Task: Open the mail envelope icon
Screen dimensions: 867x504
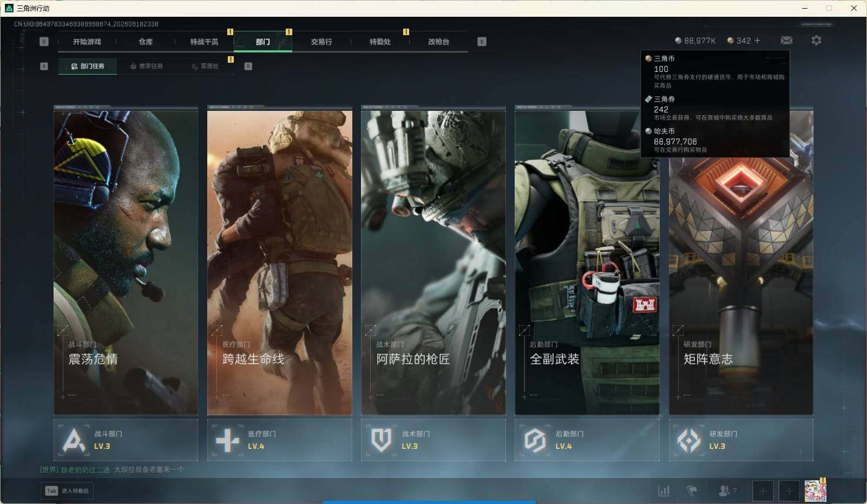Action: pos(786,41)
